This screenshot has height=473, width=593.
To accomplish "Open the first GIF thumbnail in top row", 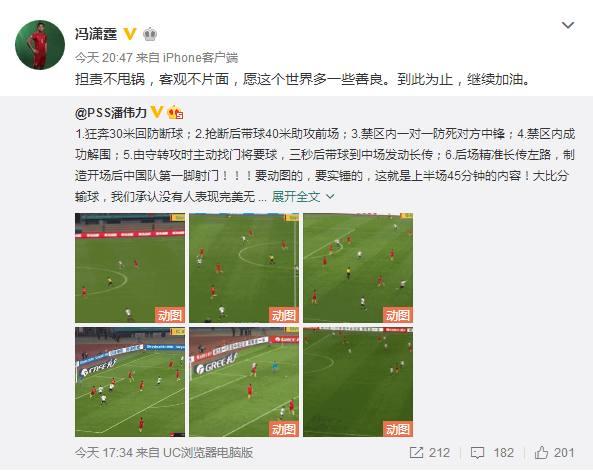I will pos(130,268).
